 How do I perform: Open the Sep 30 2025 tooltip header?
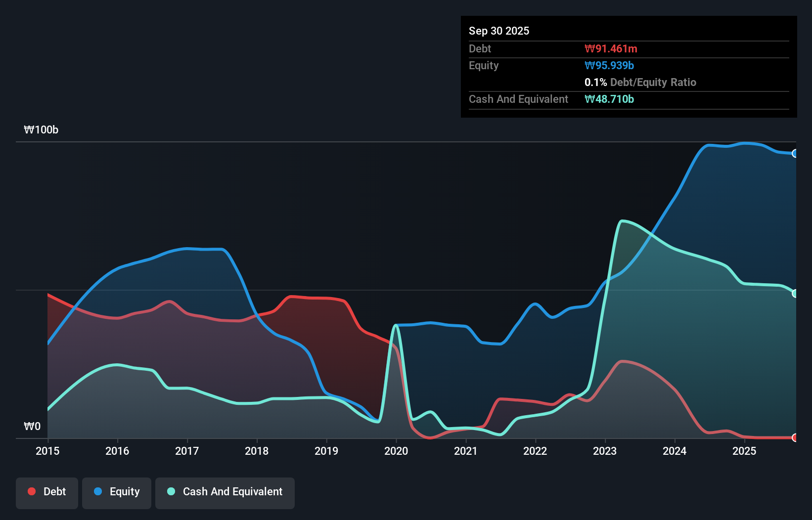click(x=499, y=31)
